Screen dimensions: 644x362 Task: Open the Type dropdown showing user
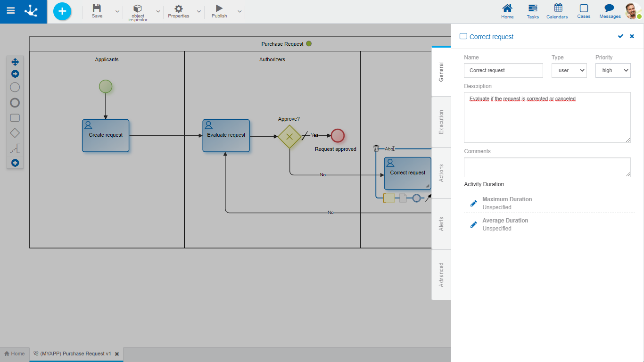(x=569, y=71)
